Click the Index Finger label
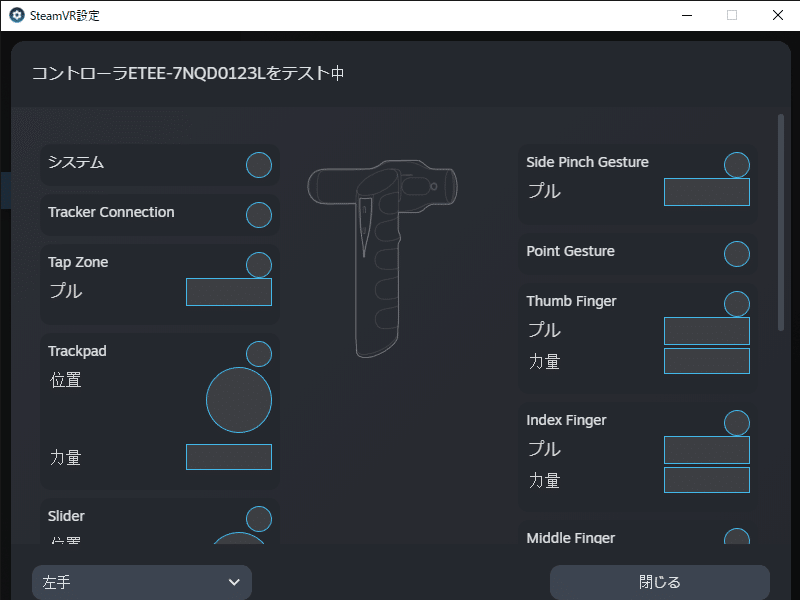Image resolution: width=800 pixels, height=600 pixels. point(566,420)
